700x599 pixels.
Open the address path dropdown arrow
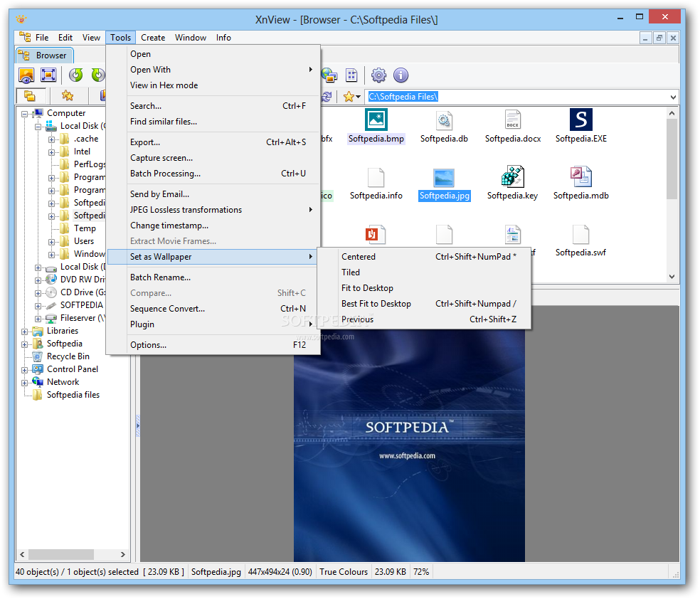(x=673, y=97)
